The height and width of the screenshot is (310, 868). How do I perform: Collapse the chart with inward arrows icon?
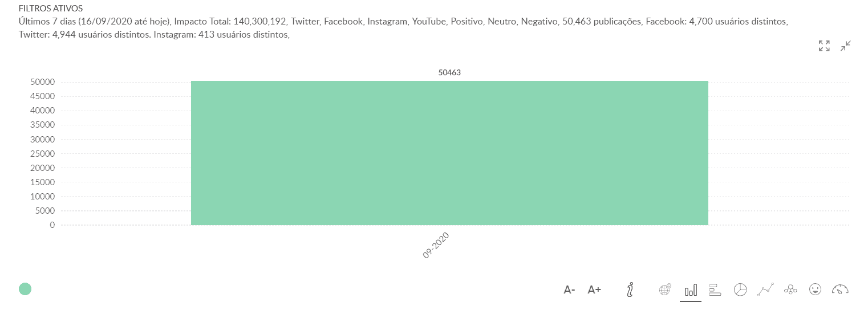pyautogui.click(x=846, y=46)
